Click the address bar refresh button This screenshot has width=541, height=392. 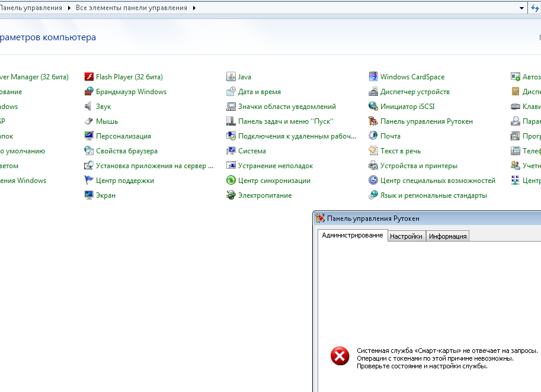pyautogui.click(x=536, y=8)
